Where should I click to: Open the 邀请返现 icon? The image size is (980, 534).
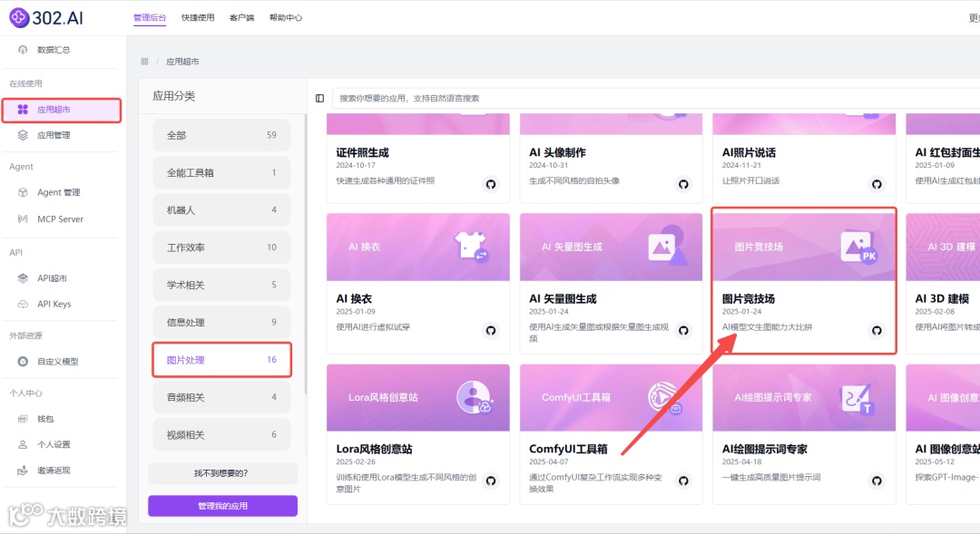tap(23, 471)
